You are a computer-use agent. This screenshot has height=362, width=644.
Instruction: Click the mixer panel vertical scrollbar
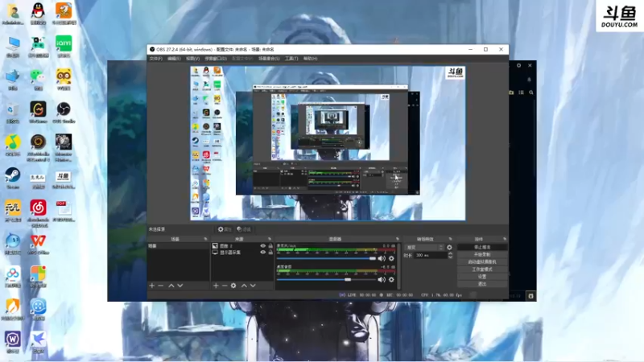[398, 266]
